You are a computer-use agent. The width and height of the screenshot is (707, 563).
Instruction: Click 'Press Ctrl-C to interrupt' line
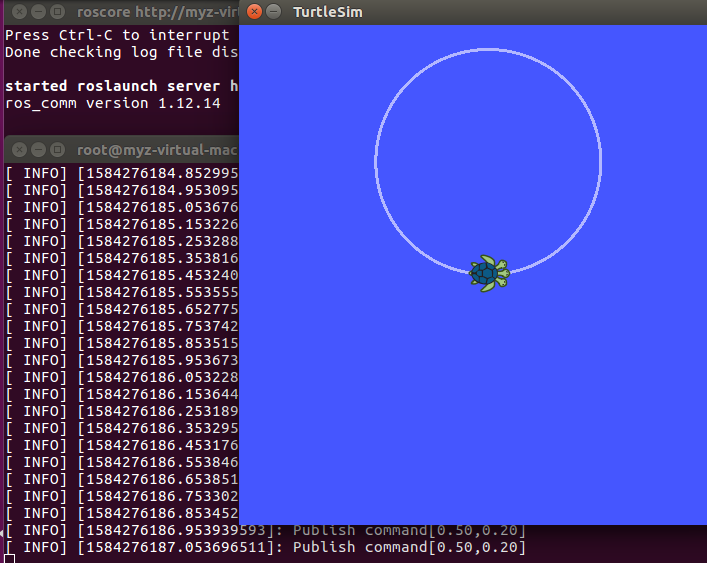(117, 35)
